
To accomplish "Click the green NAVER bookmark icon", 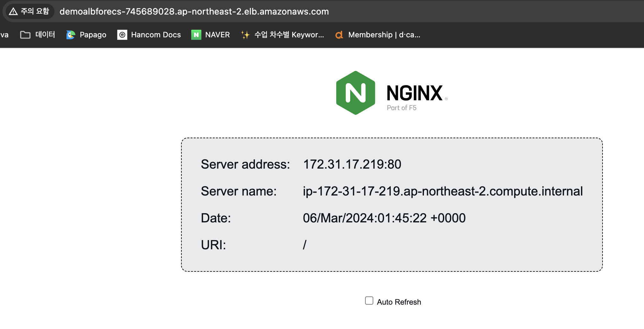I will point(196,35).
